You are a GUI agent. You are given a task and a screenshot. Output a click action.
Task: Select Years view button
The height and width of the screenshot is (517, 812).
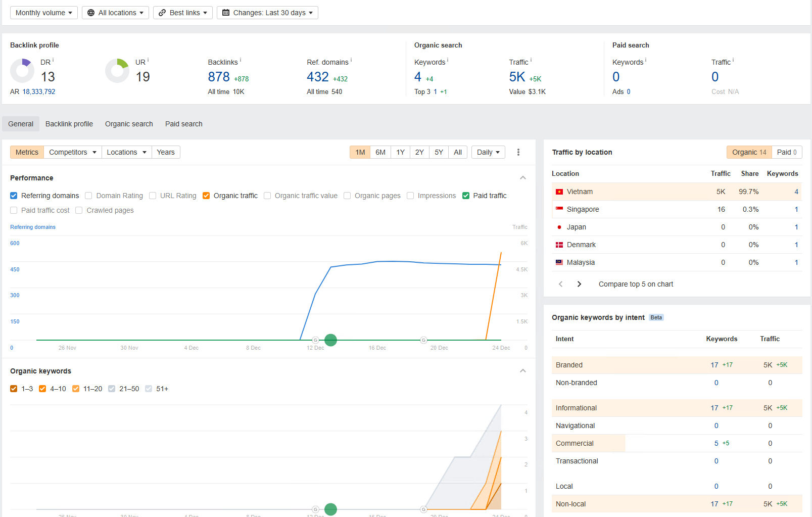[166, 152]
